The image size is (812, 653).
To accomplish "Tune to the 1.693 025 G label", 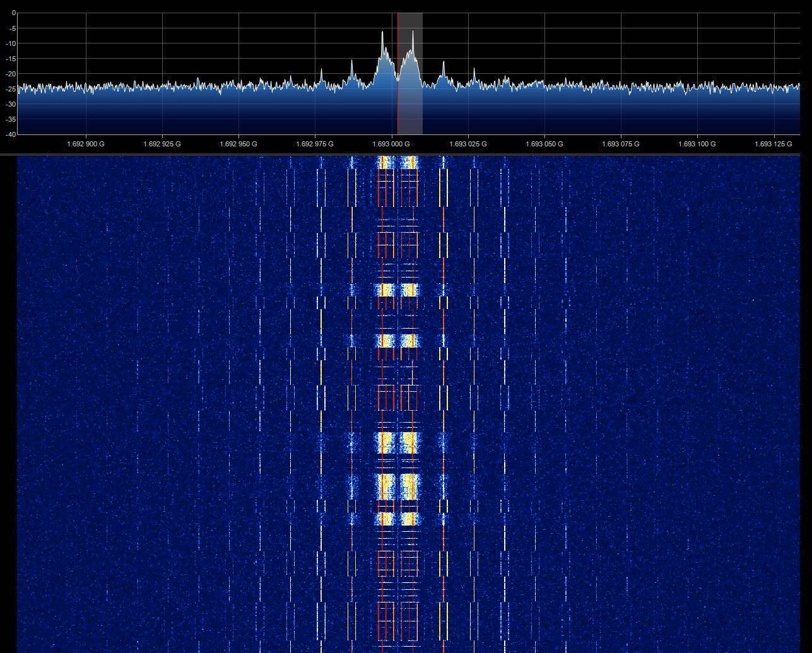I will coord(468,144).
